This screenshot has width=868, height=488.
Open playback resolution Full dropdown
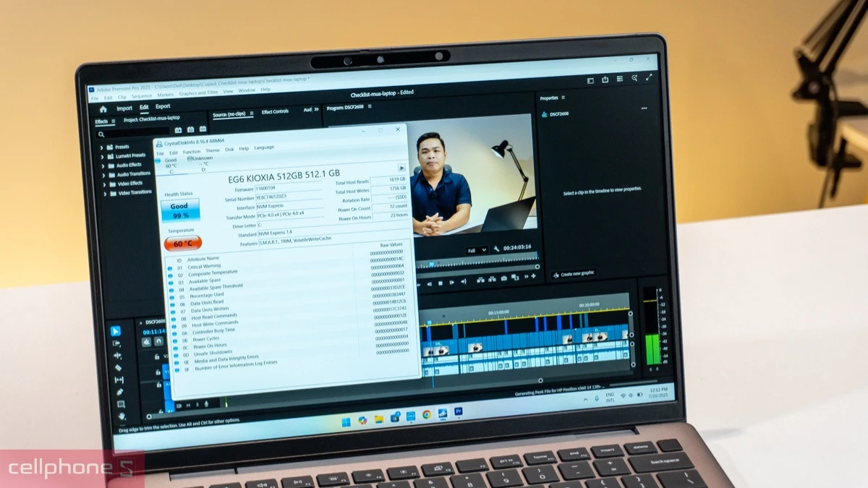click(x=477, y=250)
